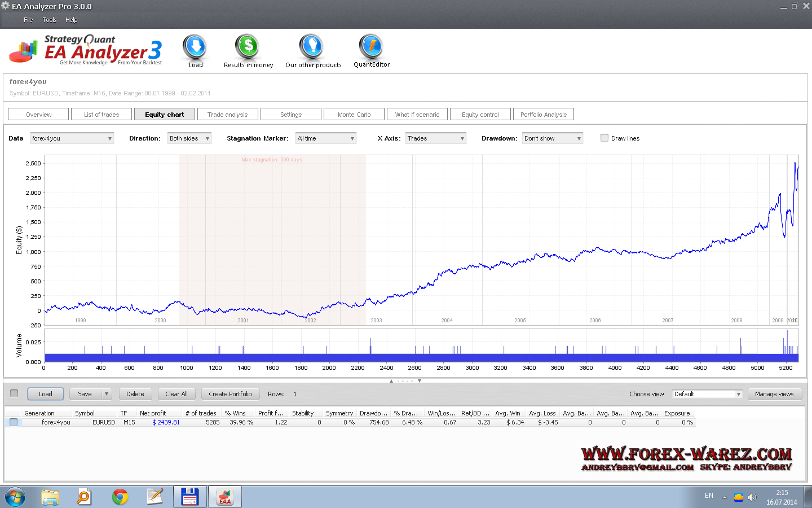Open the X Axis dropdown

pos(436,138)
